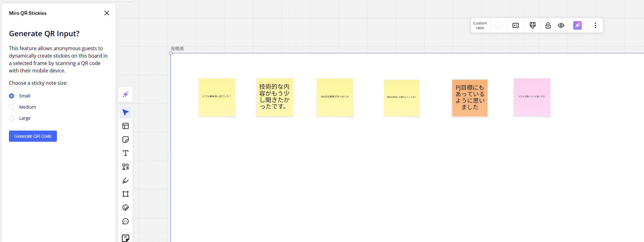Select the fourth yellow sticky about 資格
Viewport: 644px width, 242px height.
401,98
